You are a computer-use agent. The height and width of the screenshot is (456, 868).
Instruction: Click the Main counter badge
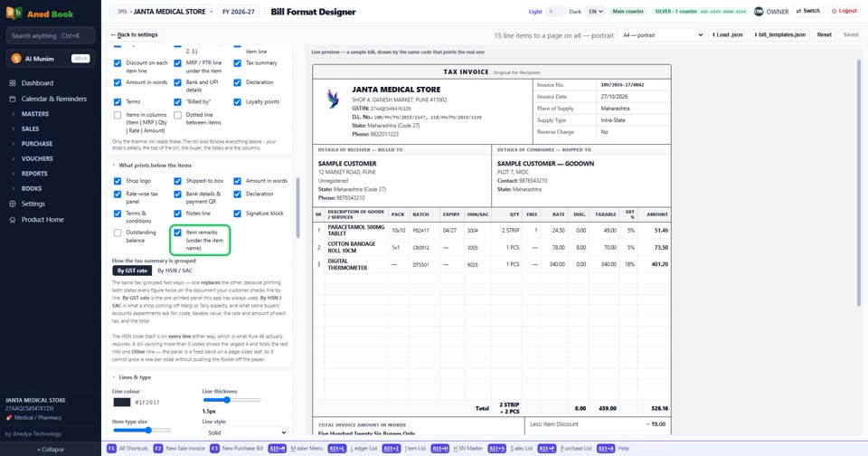point(627,12)
